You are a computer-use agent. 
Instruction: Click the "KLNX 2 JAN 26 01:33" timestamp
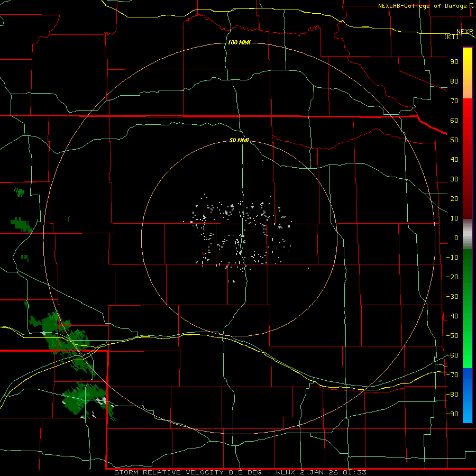pos(321,472)
